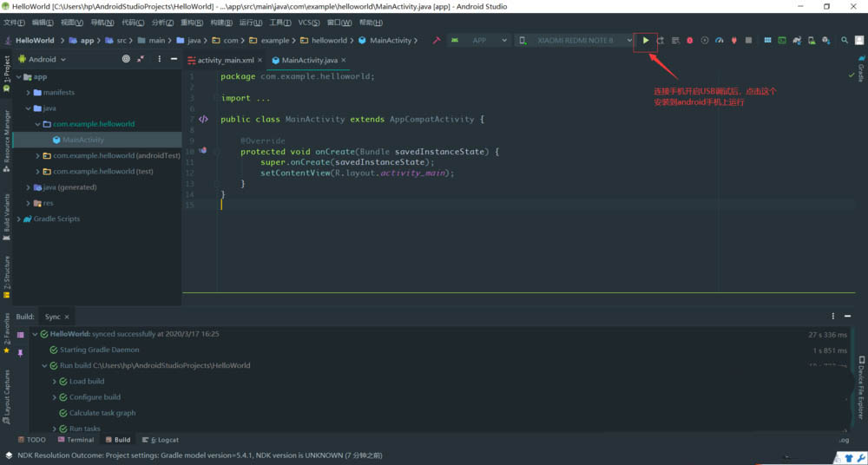Toggle code folding for the onCreate method

click(x=217, y=151)
